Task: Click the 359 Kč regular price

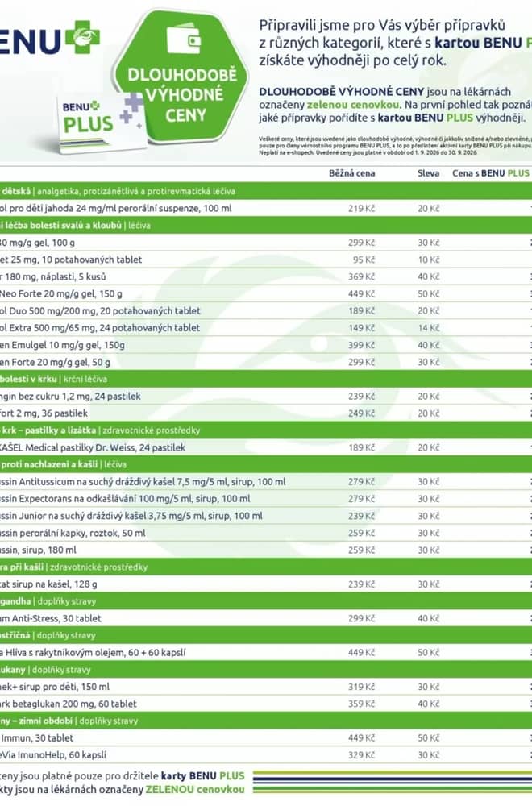Action: point(361,704)
